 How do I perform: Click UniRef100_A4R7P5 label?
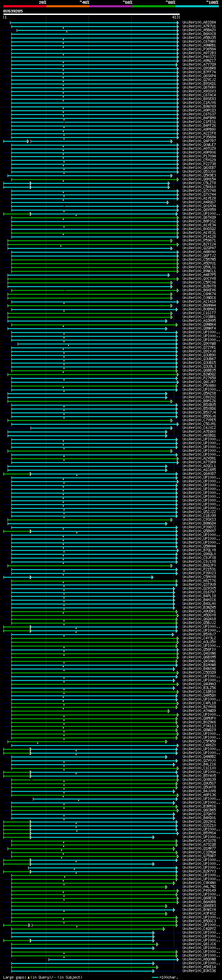click(x=199, y=275)
